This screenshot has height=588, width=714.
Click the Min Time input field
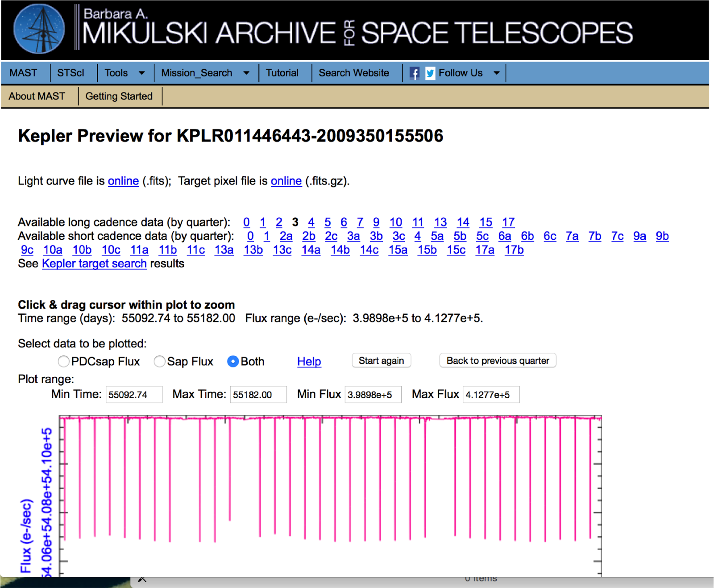pos(134,395)
